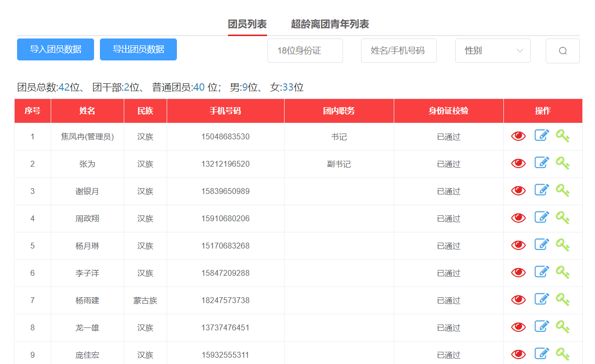Click the magnifier search button

[x=562, y=51]
